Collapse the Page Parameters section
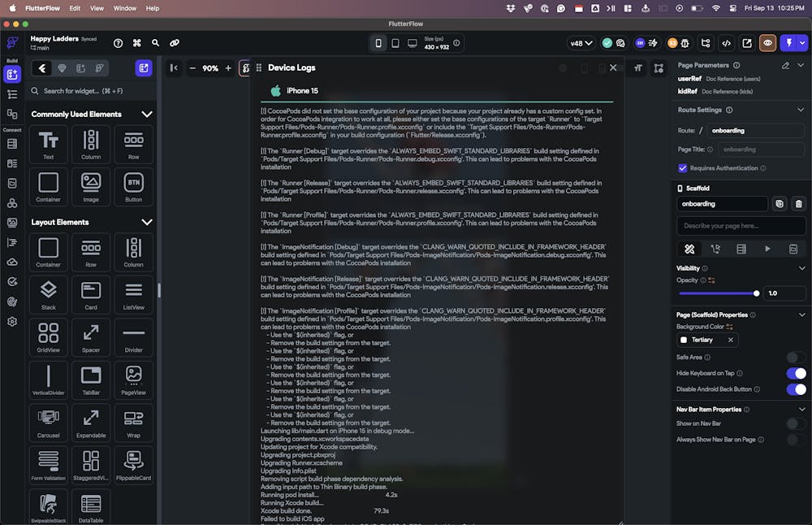 click(x=801, y=65)
